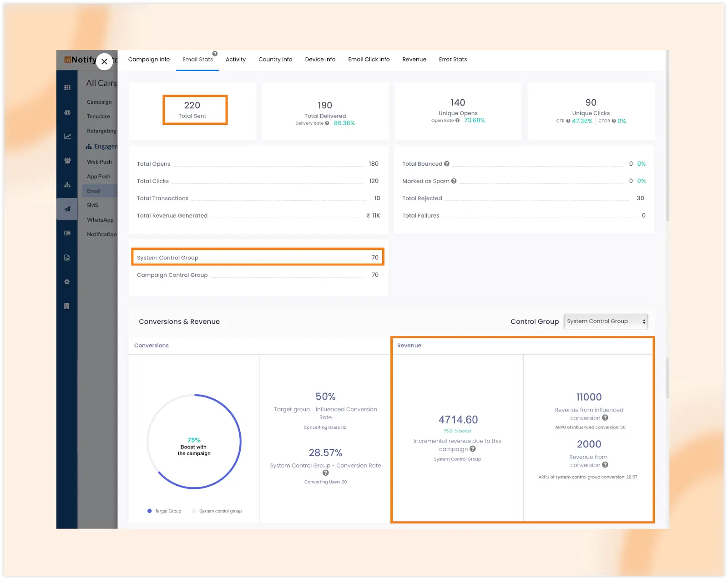728x580 pixels.
Task: Click the help icon beside Marked as Spam
Action: (454, 181)
